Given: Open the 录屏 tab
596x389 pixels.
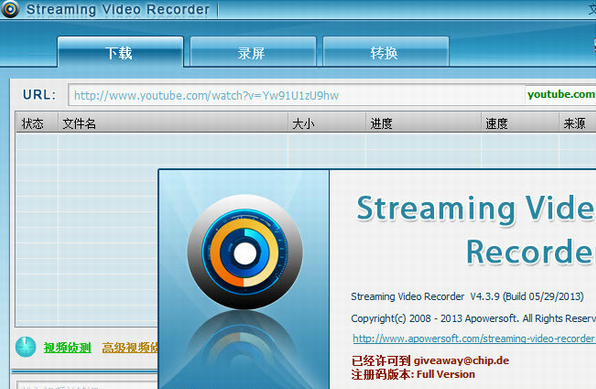Looking at the screenshot, I should [x=253, y=52].
